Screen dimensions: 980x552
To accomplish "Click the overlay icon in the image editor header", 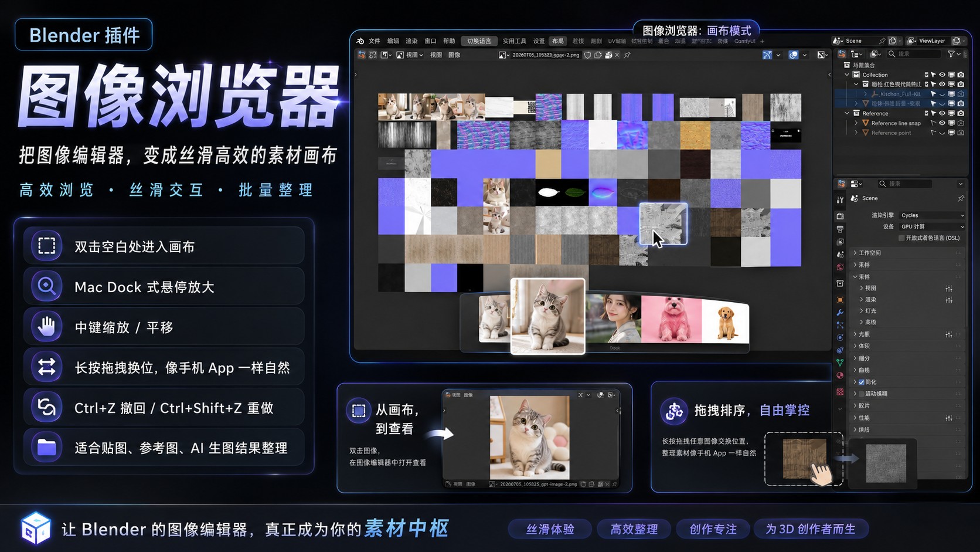I will [x=794, y=55].
